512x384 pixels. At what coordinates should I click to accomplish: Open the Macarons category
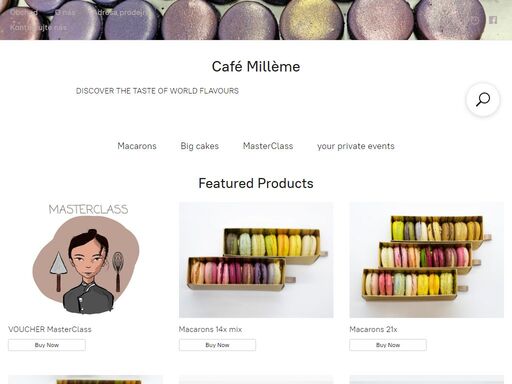137,146
